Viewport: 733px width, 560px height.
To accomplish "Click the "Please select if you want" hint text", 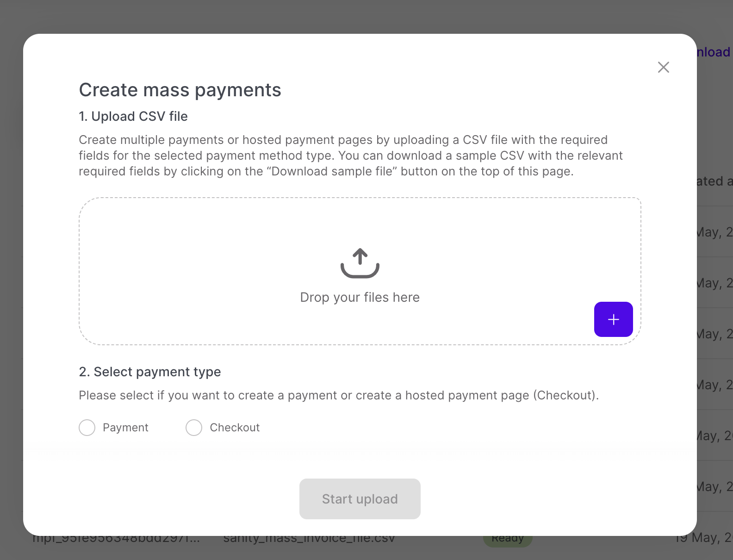I will pyautogui.click(x=338, y=395).
